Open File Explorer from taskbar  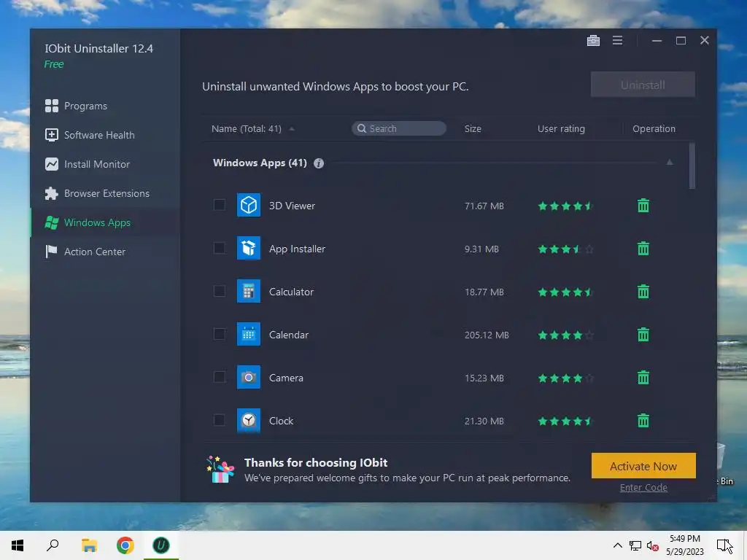(89, 545)
